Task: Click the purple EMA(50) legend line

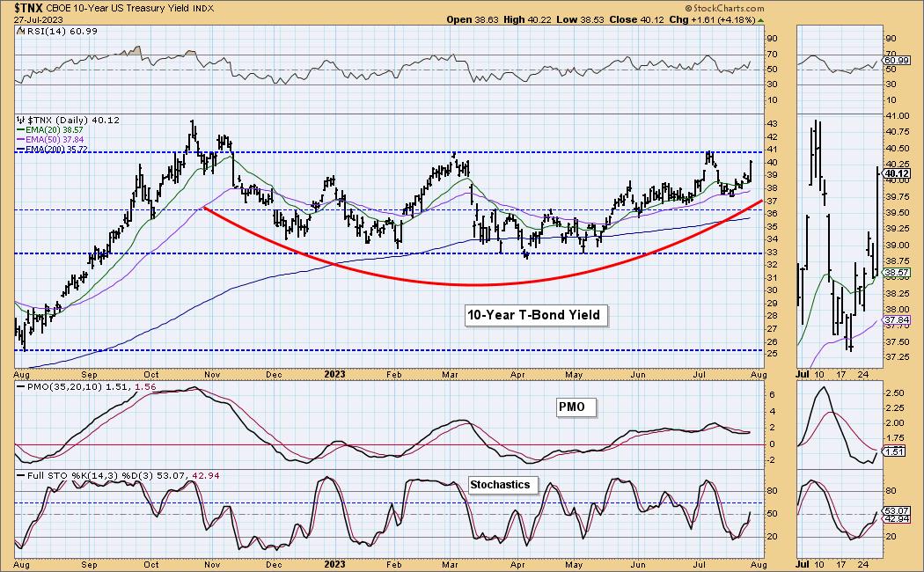Action: pos(20,140)
